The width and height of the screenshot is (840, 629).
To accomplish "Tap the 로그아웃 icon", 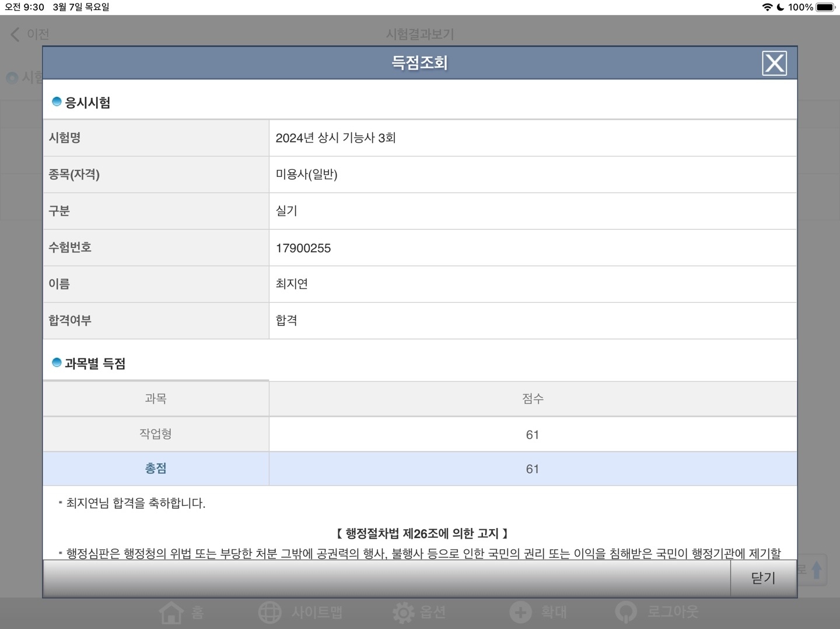I will (626, 612).
